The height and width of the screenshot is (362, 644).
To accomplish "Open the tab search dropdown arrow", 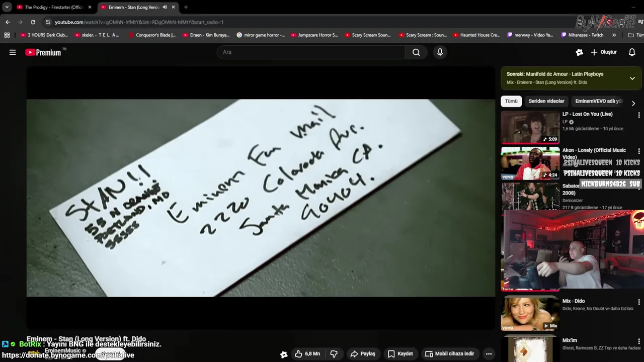I will (7, 7).
